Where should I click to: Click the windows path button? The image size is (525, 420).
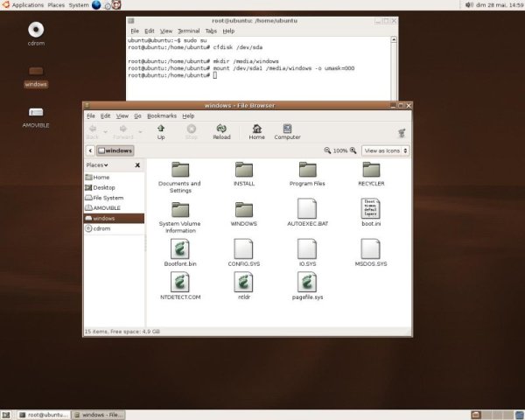(115, 150)
